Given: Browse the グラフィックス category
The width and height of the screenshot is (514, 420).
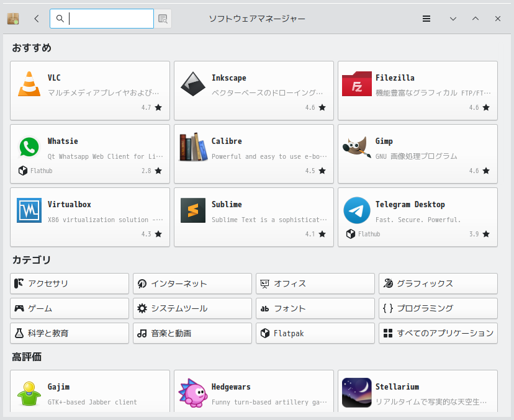Looking at the screenshot, I should coord(438,284).
